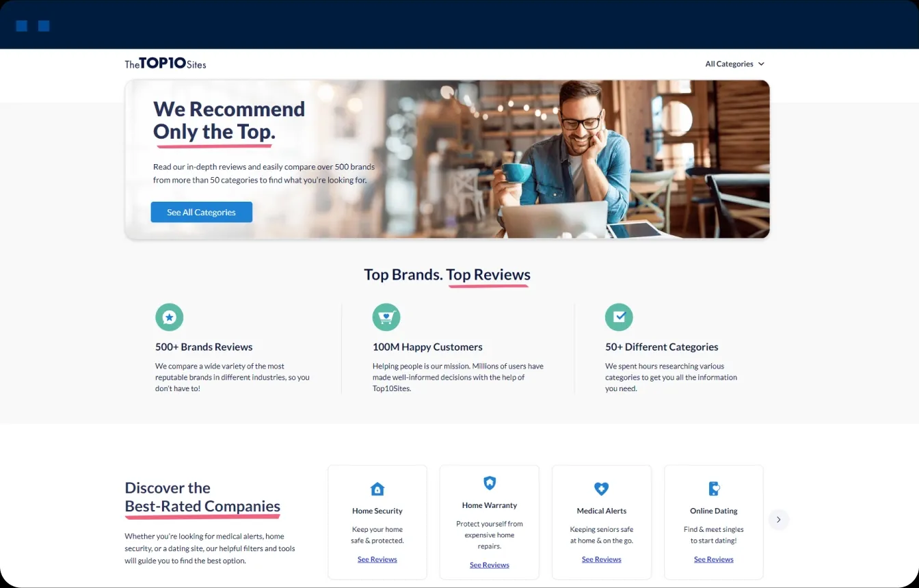Open See Reviews under Home Security
919x588 pixels.
coord(377,559)
